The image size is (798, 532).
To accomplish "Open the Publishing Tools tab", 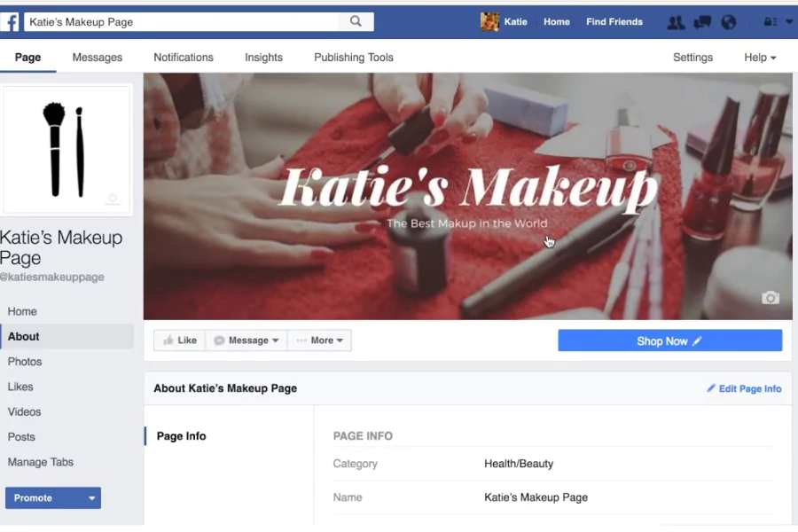I will click(354, 58).
